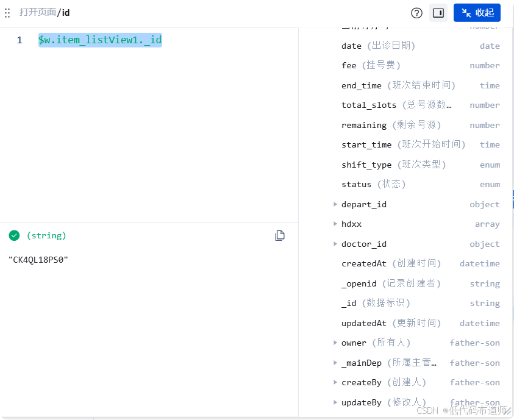Viewport: 514px width, 420px height.
Task: Click the 收起 collapse button
Action: pyautogui.click(x=477, y=13)
